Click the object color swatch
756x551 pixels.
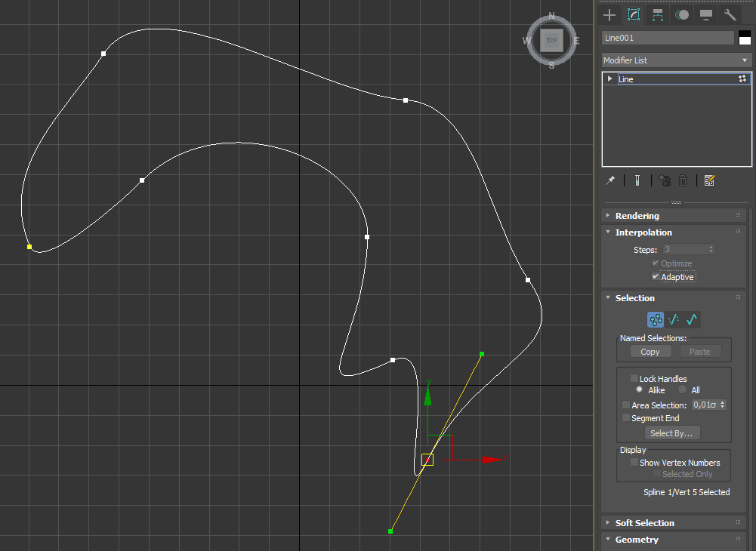point(745,38)
